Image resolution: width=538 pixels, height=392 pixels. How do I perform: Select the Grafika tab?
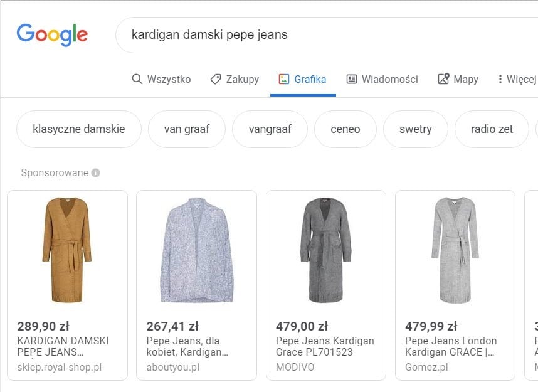pyautogui.click(x=302, y=79)
